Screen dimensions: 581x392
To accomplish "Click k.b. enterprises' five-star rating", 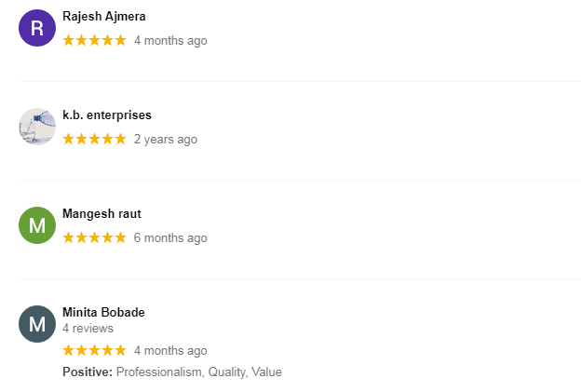I will [94, 139].
